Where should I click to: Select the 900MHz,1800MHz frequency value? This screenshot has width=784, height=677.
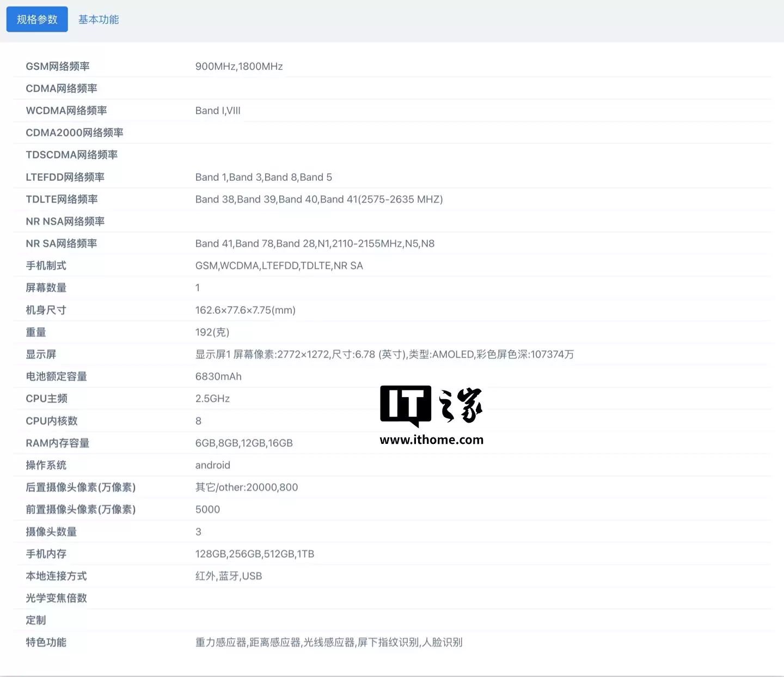239,66
